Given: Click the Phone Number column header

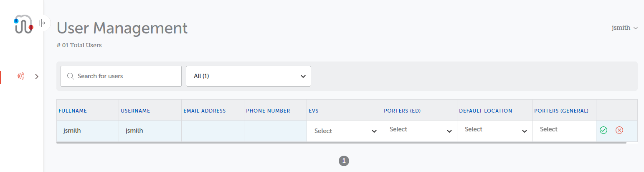Looking at the screenshot, I should [268, 111].
